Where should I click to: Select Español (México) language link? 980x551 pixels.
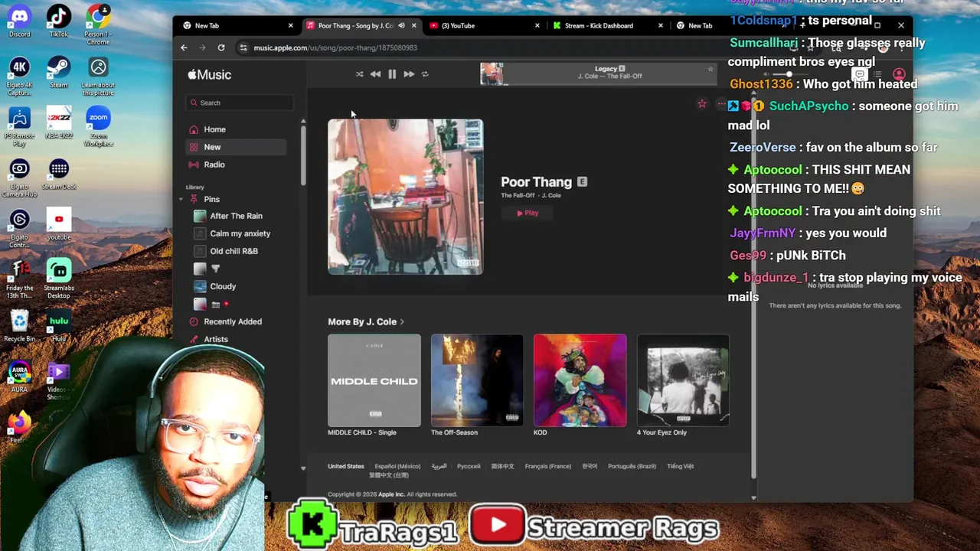[x=397, y=466]
